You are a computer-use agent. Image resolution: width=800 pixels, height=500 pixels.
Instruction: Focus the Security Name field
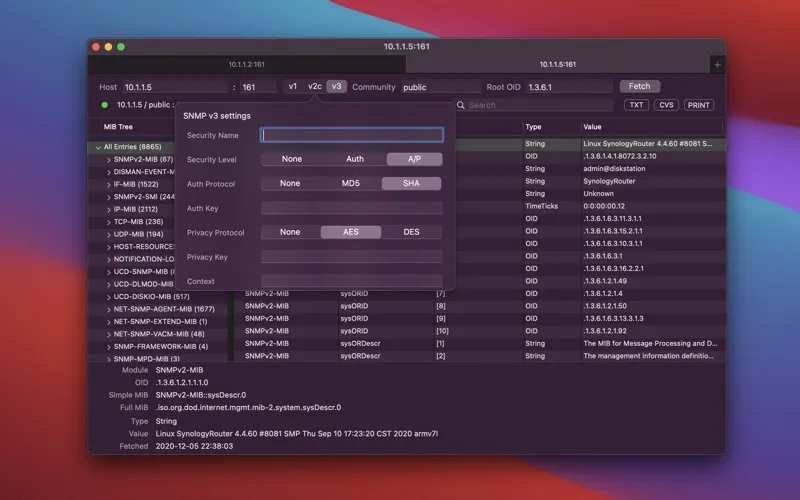pos(352,135)
